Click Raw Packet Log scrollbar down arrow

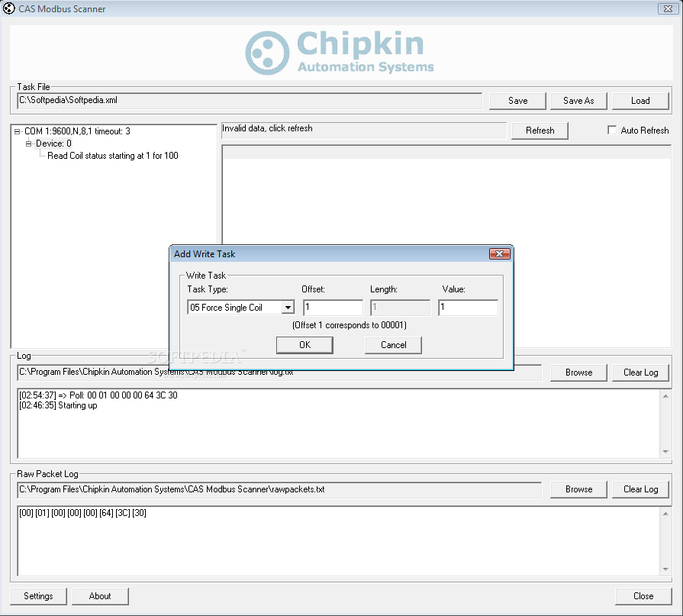665,569
